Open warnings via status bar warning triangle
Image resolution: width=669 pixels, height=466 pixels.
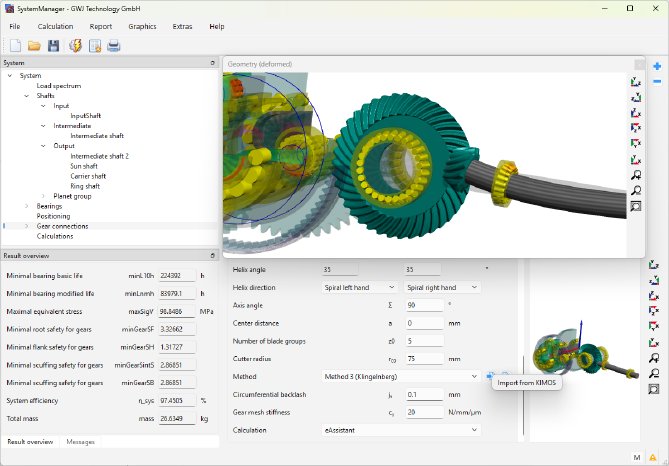click(653, 457)
